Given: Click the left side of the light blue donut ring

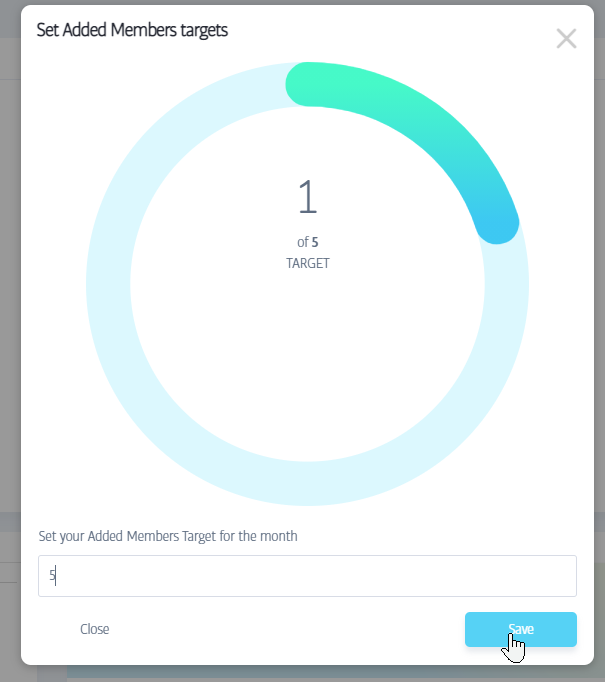Looking at the screenshot, I should (108, 285).
